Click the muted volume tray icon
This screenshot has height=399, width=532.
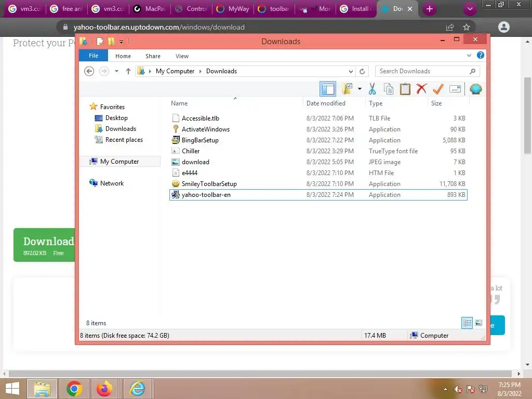pyautogui.click(x=458, y=389)
